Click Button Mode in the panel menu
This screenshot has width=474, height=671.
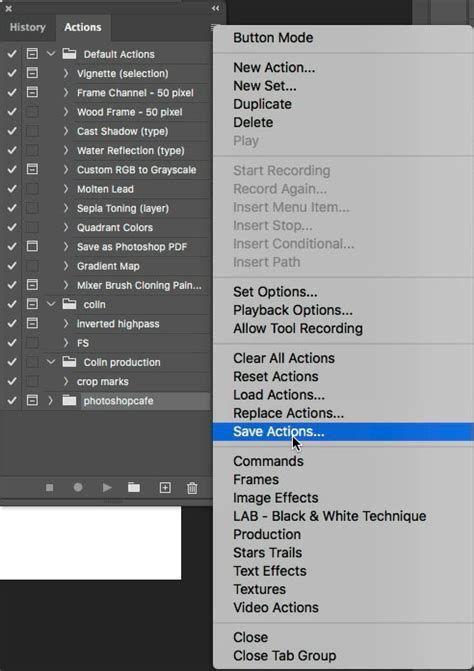[x=273, y=38]
